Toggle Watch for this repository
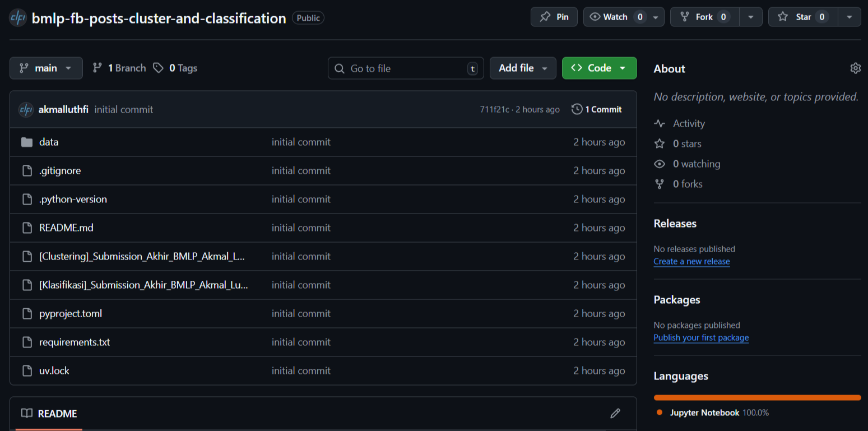This screenshot has width=868, height=431. tap(616, 16)
